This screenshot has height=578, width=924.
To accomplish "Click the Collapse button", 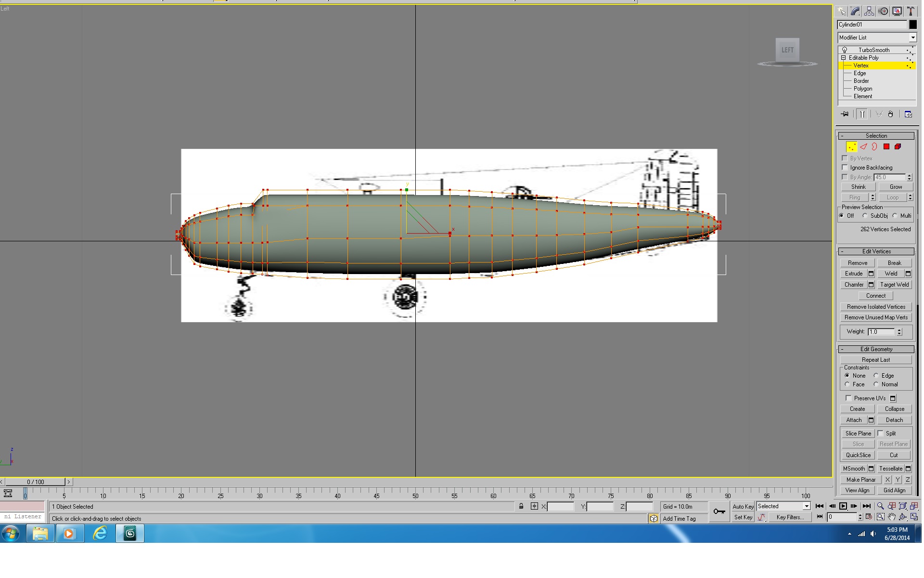I will tap(895, 409).
